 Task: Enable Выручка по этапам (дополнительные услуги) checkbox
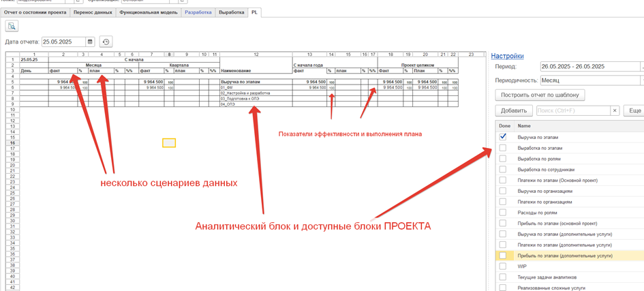pos(503,234)
